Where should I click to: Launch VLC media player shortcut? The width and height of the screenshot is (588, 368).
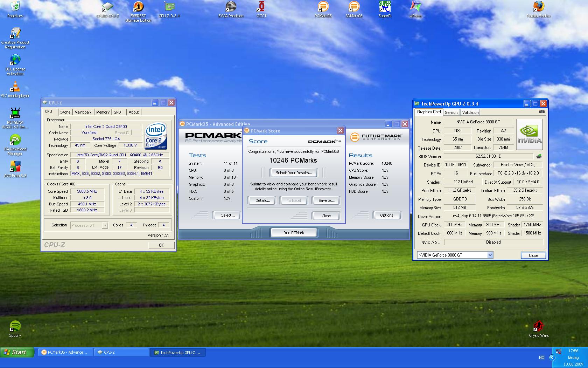click(15, 89)
